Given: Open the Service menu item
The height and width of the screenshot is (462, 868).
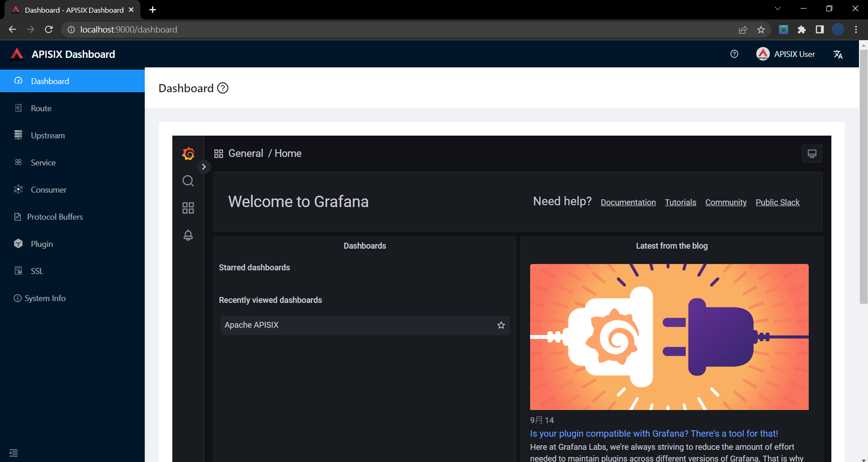Looking at the screenshot, I should (x=72, y=162).
